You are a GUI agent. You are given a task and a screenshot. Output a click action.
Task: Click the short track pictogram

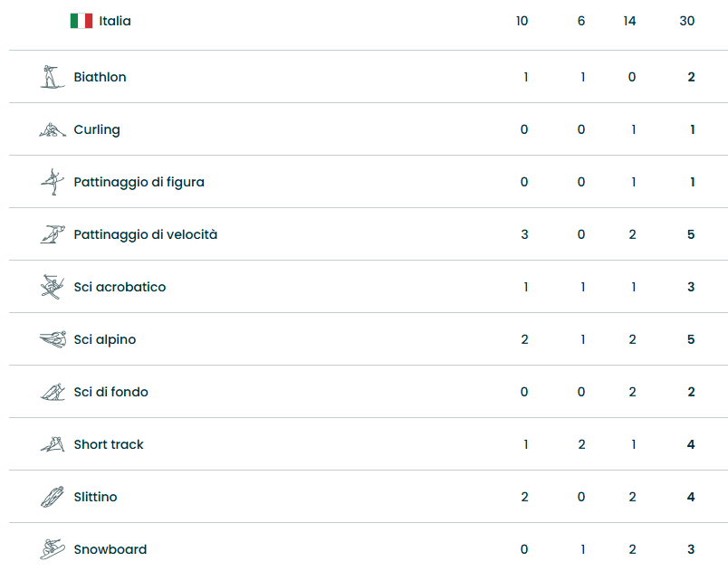[x=53, y=444]
